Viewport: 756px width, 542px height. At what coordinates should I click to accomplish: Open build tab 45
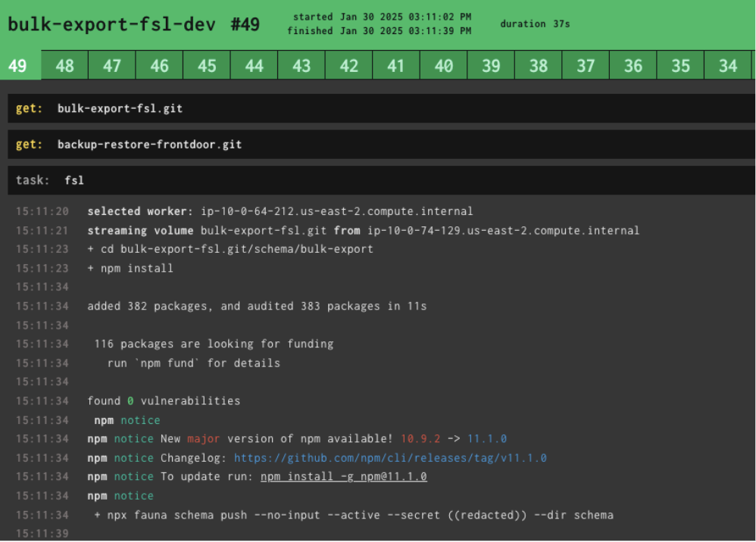click(x=207, y=65)
